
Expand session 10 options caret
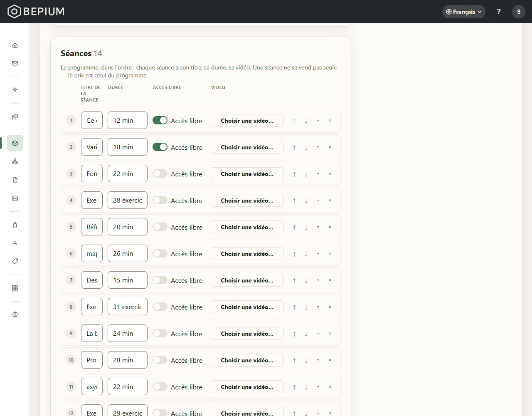(318, 360)
